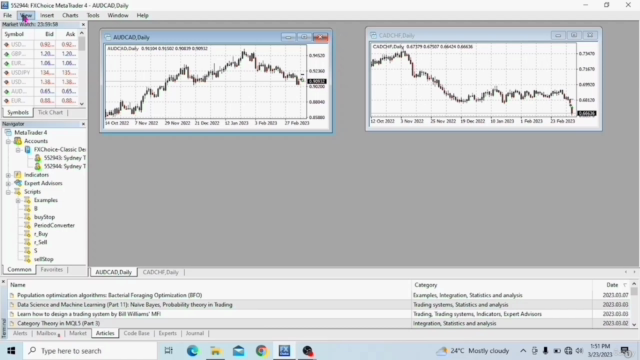
Task: Click the Symbol column header
Action: 14,34
